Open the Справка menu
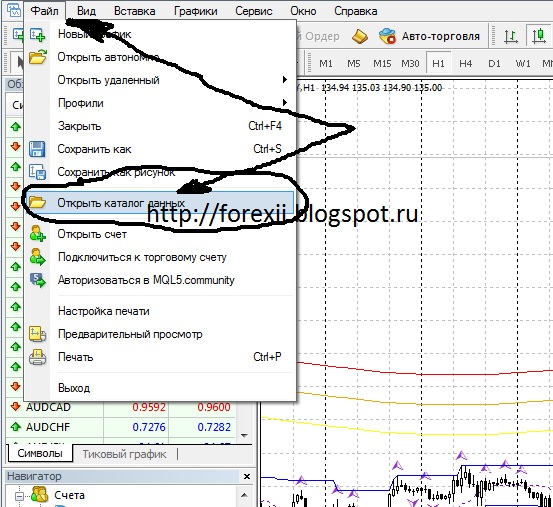The height and width of the screenshot is (507, 553). coord(356,11)
